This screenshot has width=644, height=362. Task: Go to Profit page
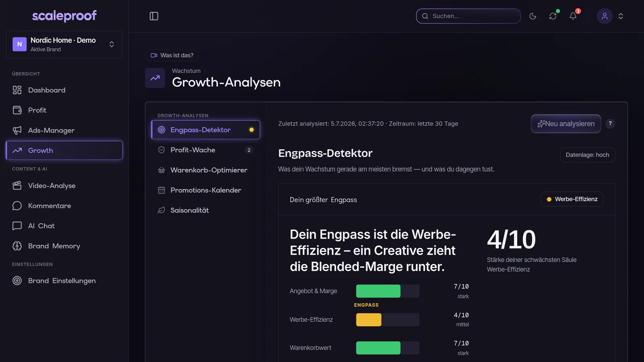(x=64, y=110)
